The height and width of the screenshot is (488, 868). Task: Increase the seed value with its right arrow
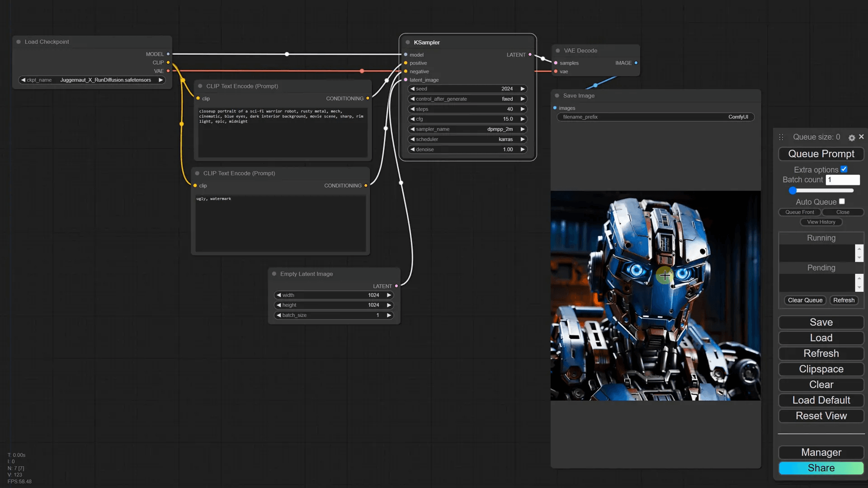(x=523, y=89)
